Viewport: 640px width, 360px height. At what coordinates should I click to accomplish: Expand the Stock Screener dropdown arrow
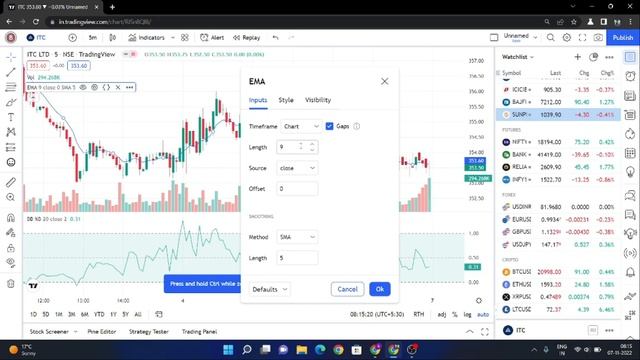click(x=76, y=332)
